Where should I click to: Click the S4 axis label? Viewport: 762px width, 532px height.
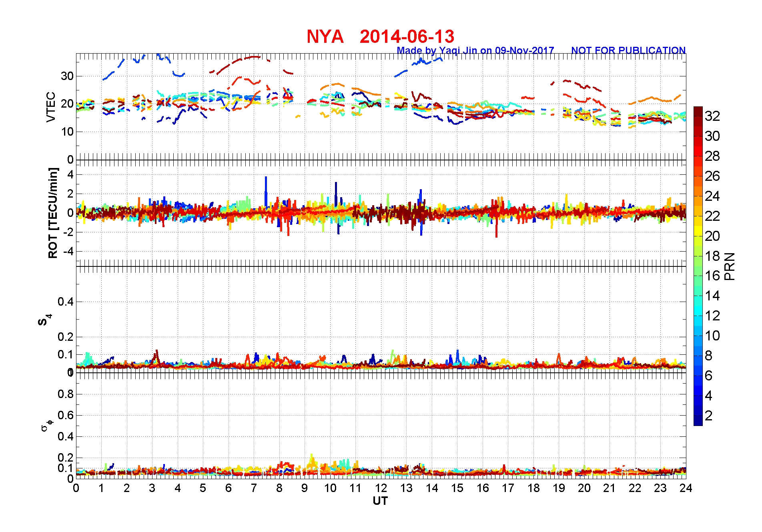click(44, 320)
